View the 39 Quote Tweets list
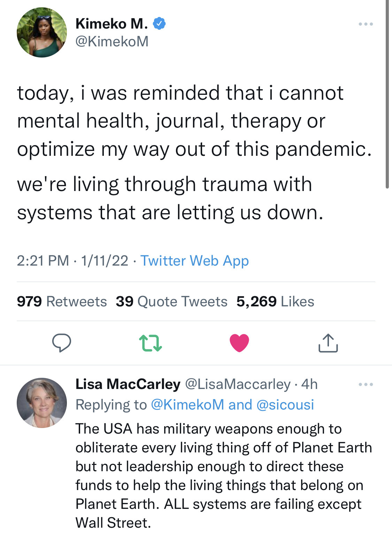This screenshot has height=535, width=392. click(171, 301)
